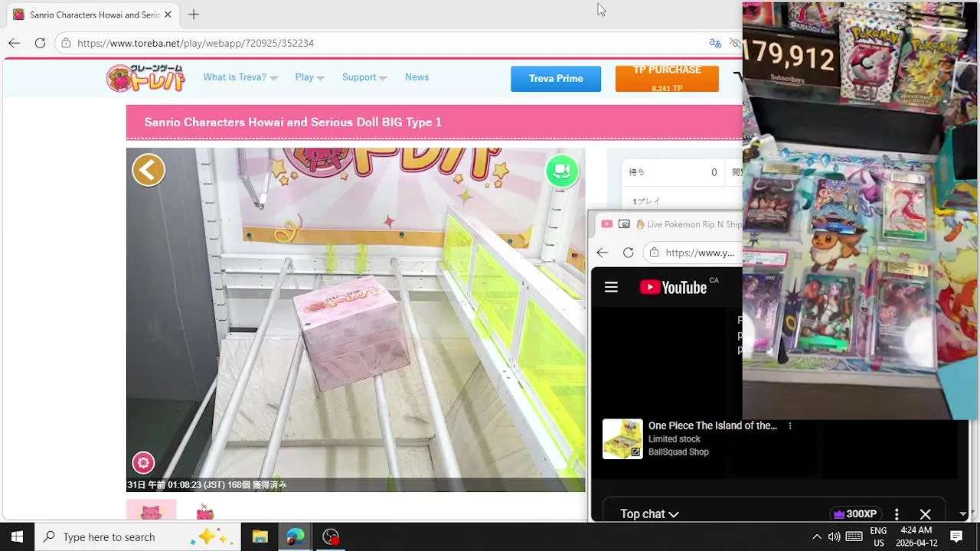Click the YouTube logo in the small window
The height and width of the screenshot is (551, 980).
click(673, 287)
